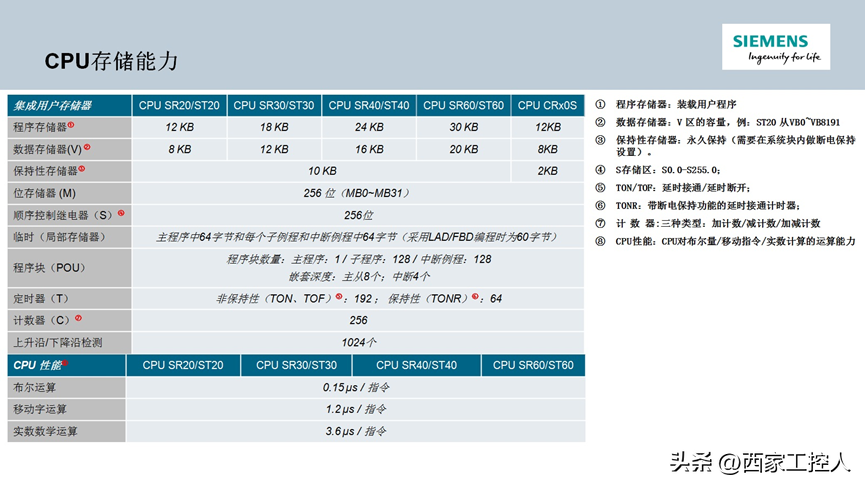Click circled number ④ beside S存储区 note
Screen dimensions: 865x487
tap(600, 171)
